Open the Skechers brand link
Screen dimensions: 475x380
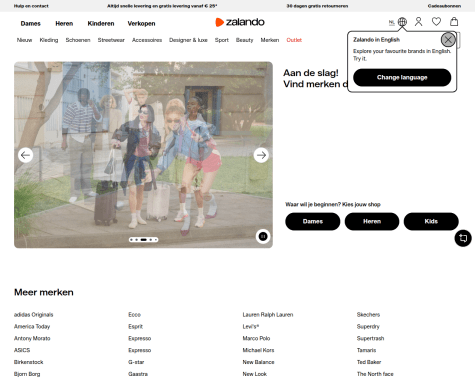(x=368, y=315)
